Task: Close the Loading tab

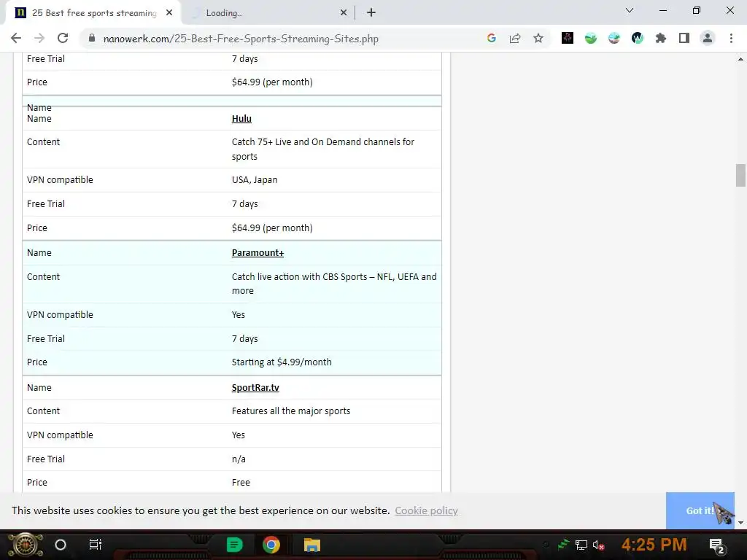Action: point(344,13)
